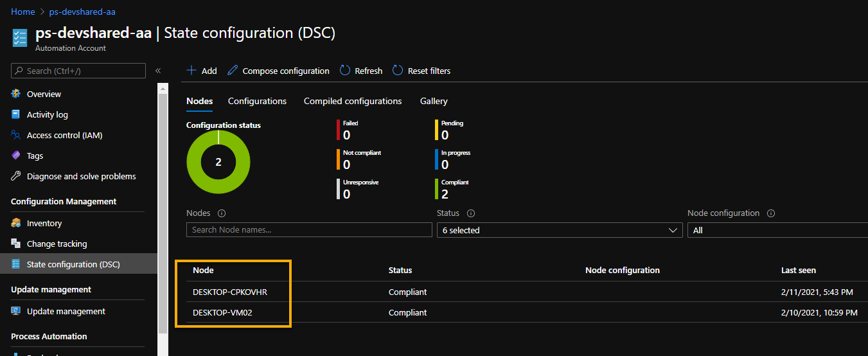This screenshot has height=356, width=868.
Task: Click the Home breadcrumb link
Action: [23, 12]
